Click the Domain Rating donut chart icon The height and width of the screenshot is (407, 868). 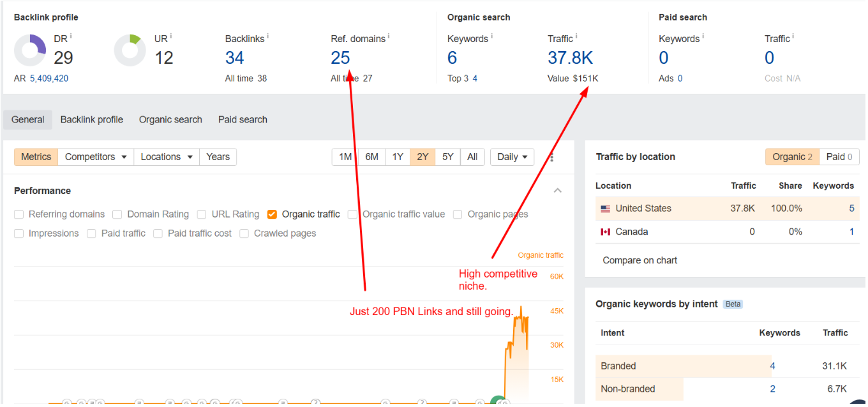point(30,50)
